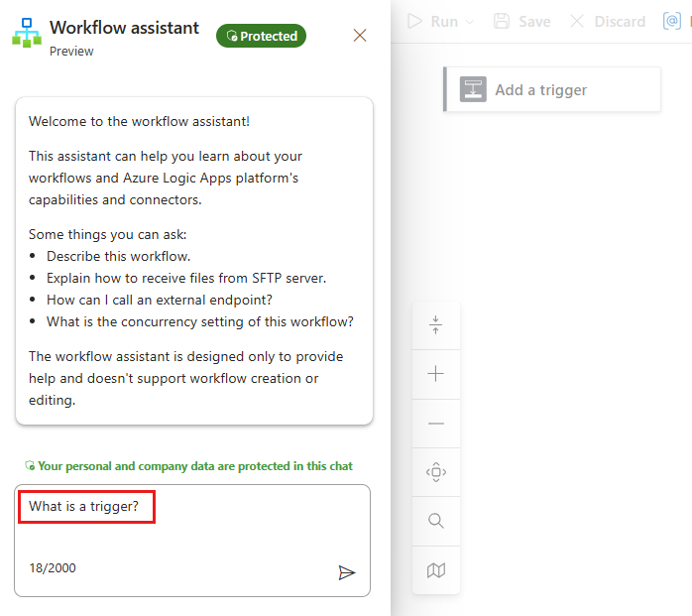Click 'Welcome to the workflow assistant!' text
The width and height of the screenshot is (692, 616).
[x=139, y=121]
